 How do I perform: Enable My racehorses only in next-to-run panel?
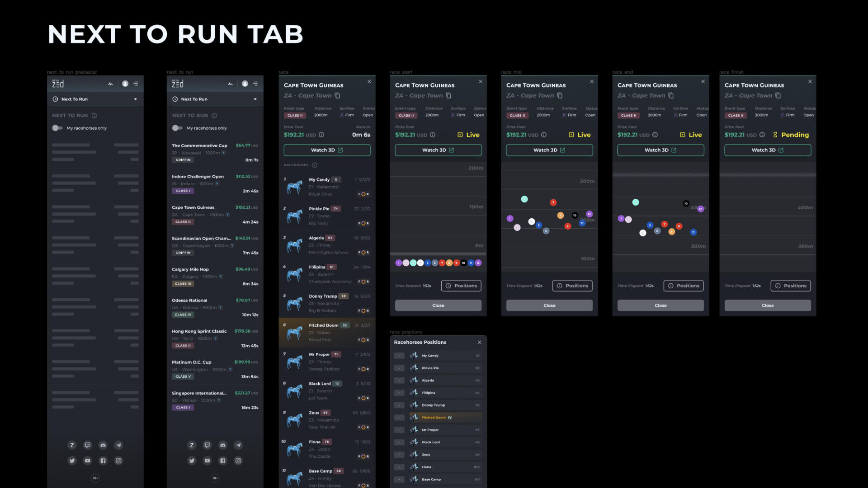177,128
